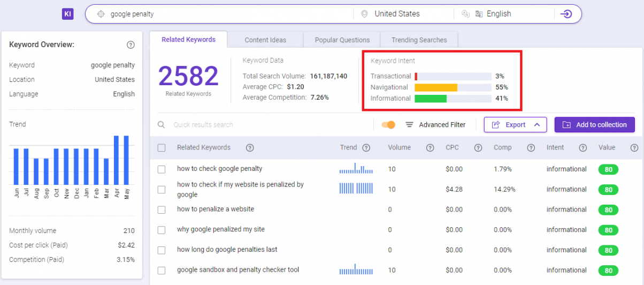This screenshot has height=285, width=644.
Task: Switch to the Content Ideas tab
Action: pos(265,40)
